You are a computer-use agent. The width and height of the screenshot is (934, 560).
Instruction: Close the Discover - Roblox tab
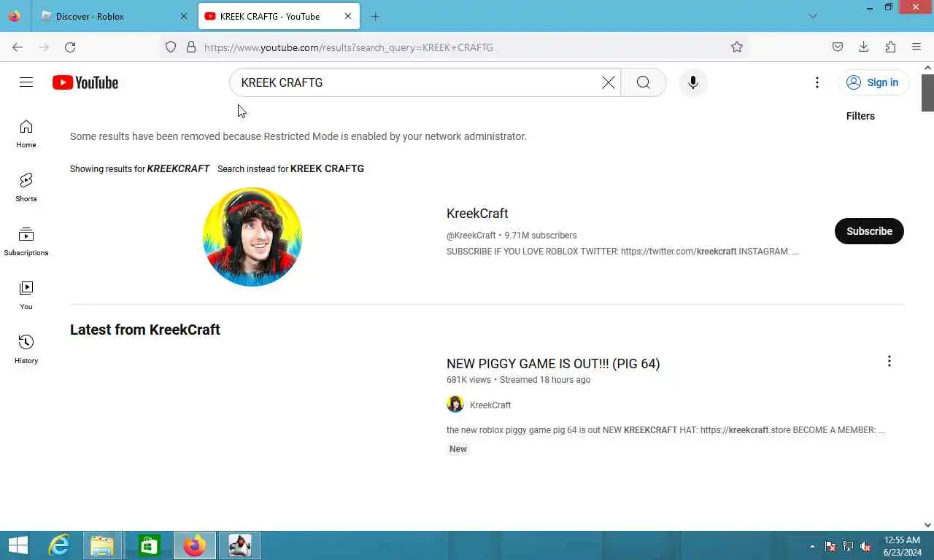coord(183,16)
